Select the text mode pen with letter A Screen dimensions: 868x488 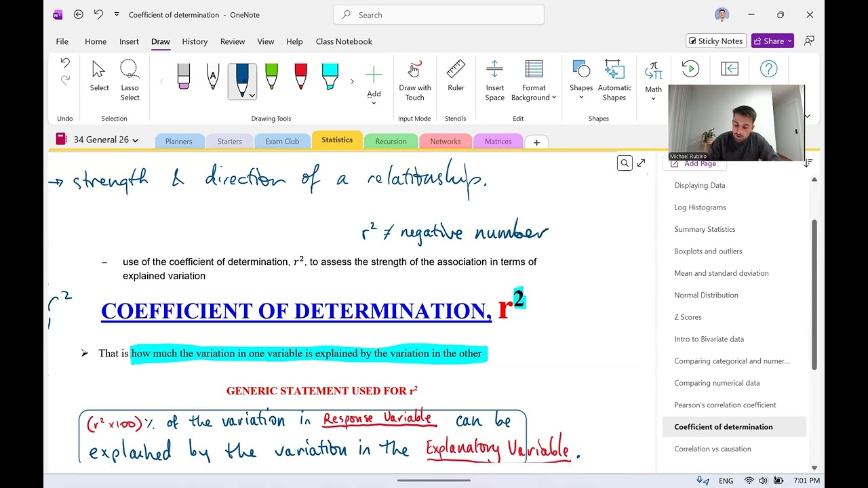(x=213, y=76)
